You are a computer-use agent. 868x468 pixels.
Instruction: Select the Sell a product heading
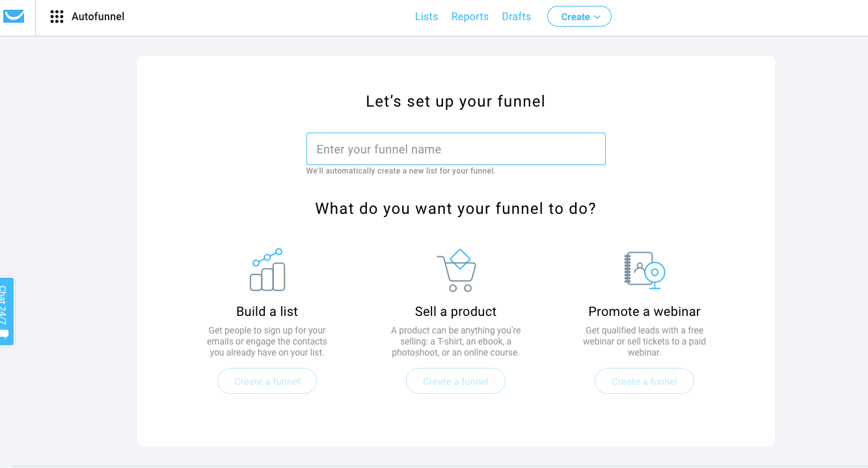pyautogui.click(x=455, y=311)
